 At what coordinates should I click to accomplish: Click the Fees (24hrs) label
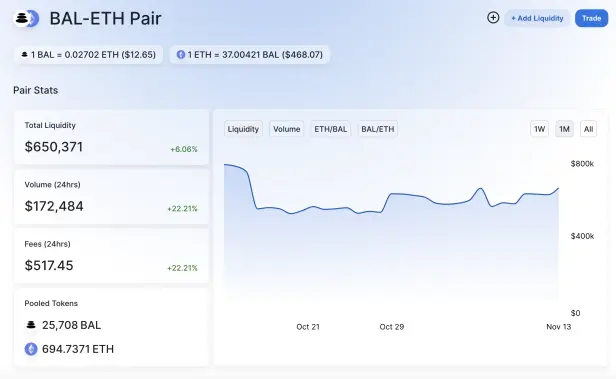47,244
